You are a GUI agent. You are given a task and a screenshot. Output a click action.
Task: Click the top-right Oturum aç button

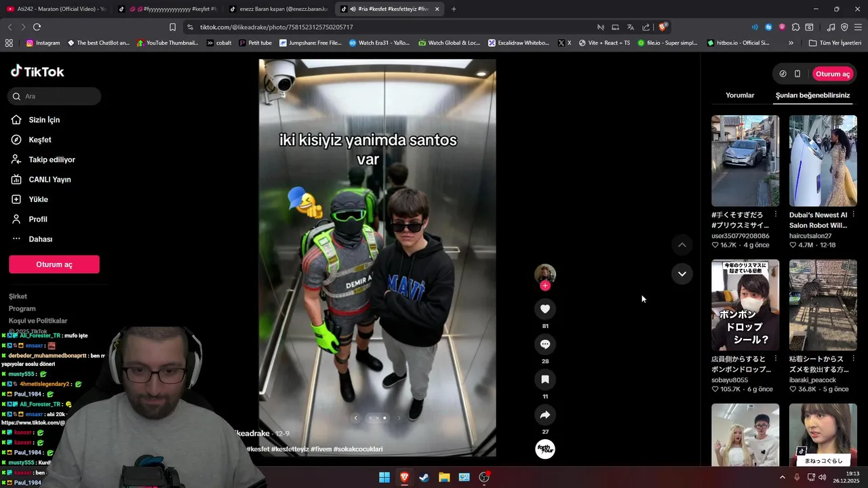click(833, 74)
